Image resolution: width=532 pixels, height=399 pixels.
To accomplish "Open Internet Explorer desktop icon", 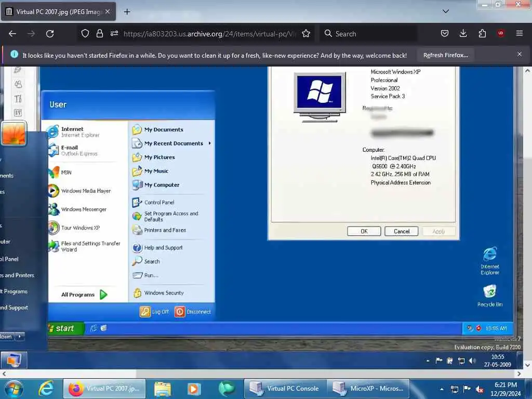I will pyautogui.click(x=489, y=261).
